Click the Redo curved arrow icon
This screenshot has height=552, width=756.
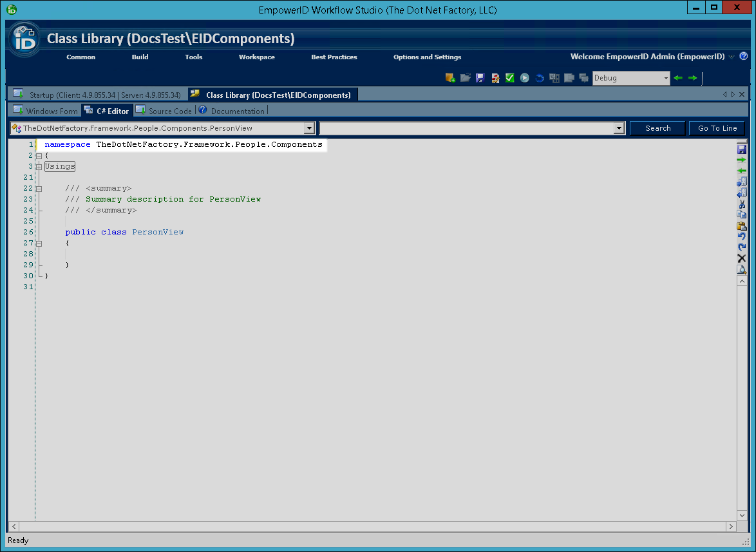(x=741, y=247)
